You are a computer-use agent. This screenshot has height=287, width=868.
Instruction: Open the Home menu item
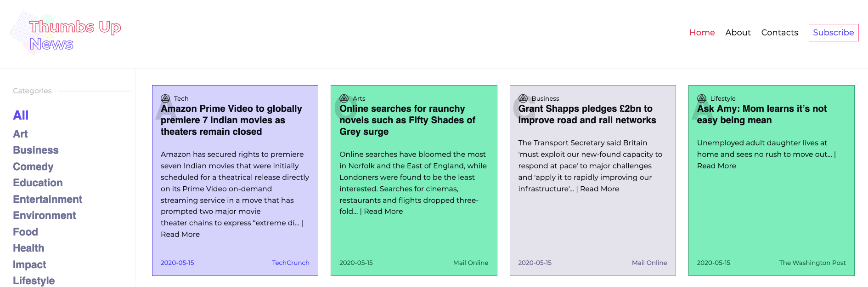pyautogui.click(x=702, y=32)
